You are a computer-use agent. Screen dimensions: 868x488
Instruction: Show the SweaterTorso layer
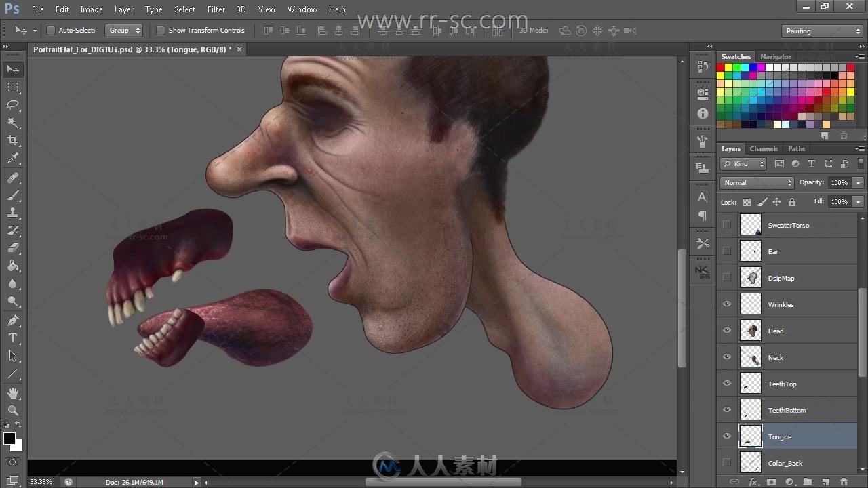727,225
